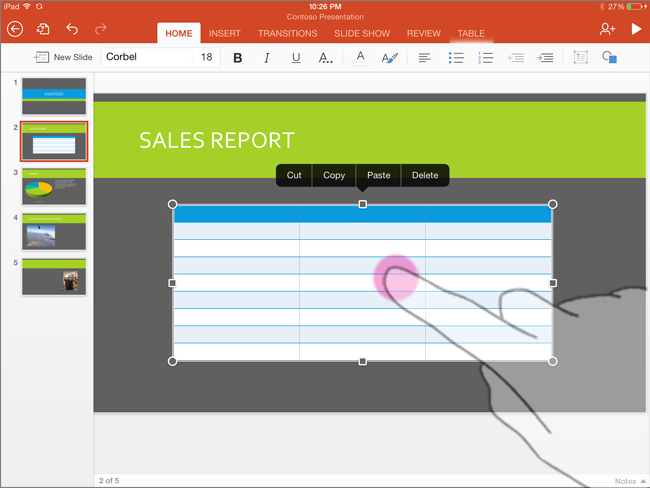Screen dimensions: 650x488
Task: Insert a numbered list
Action: click(486, 58)
